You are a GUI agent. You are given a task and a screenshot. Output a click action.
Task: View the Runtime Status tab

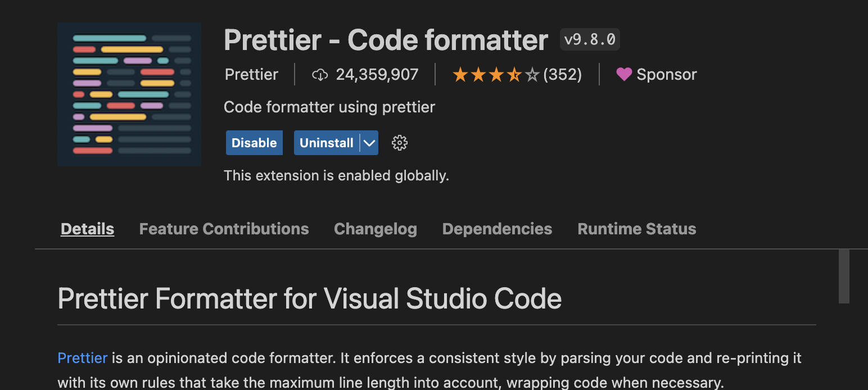(636, 229)
